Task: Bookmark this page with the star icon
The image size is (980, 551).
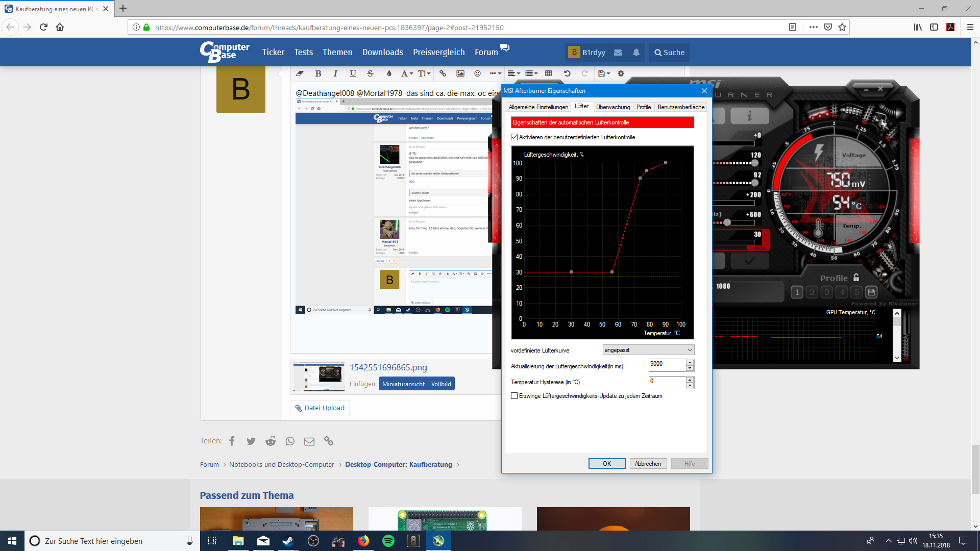Action: 842,27
